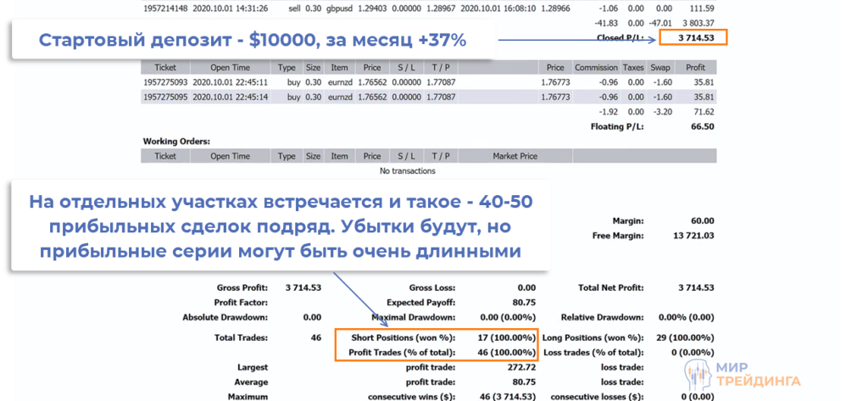868x401 pixels.
Task: Click the orange-boxed Closed P/L value
Action: click(692, 38)
